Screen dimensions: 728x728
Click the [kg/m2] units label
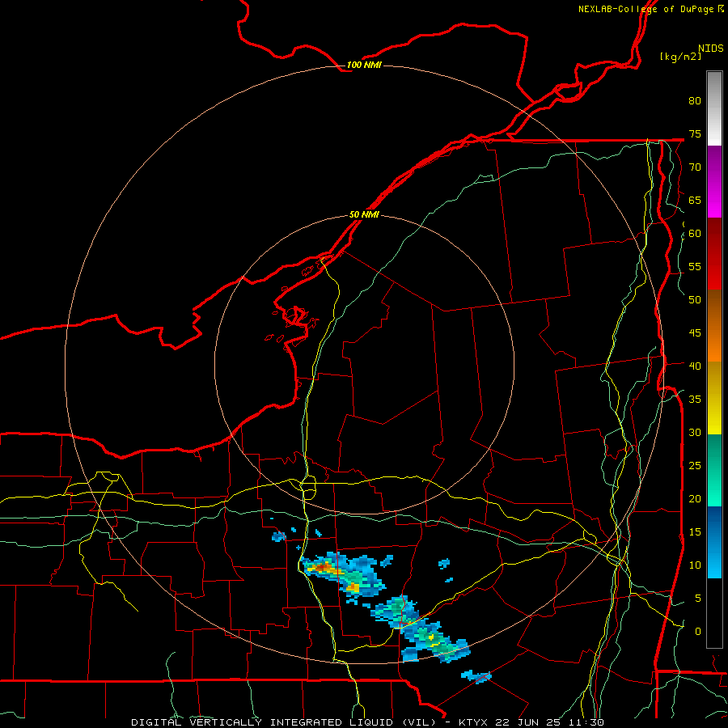(680, 57)
